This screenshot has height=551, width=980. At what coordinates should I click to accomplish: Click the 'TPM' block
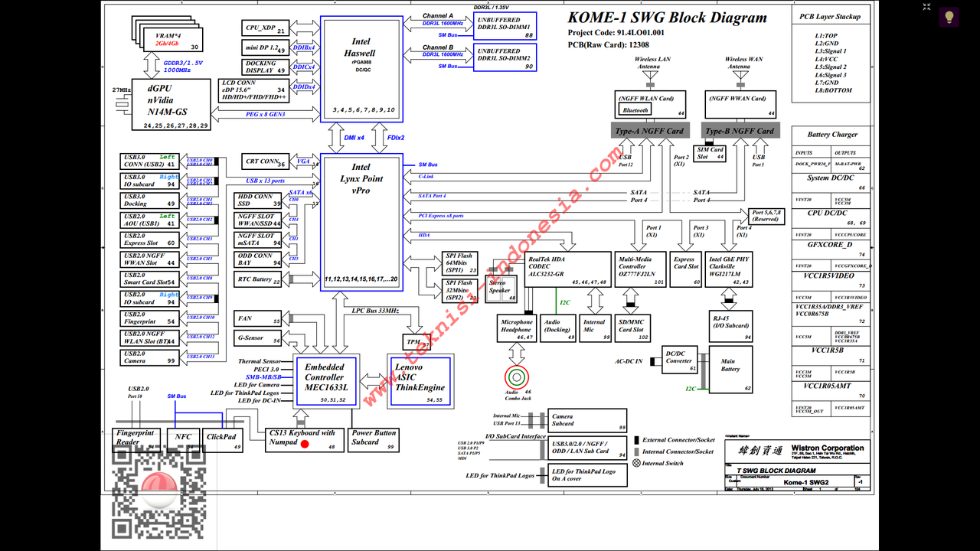(416, 343)
